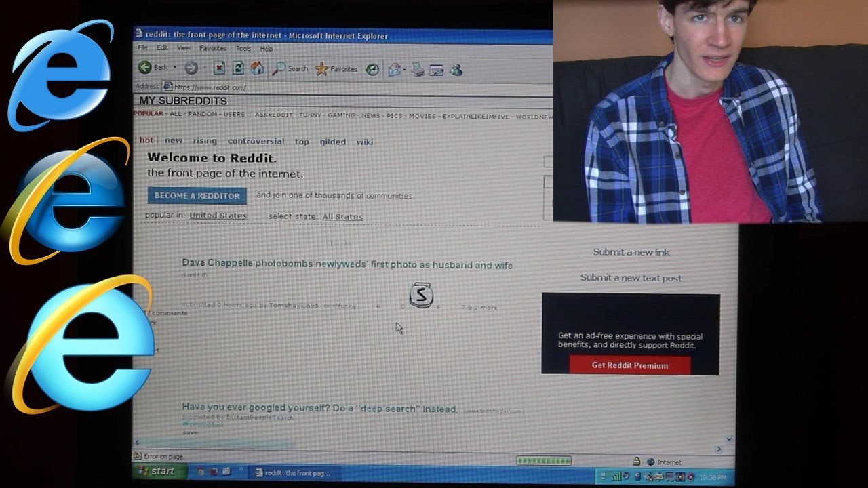Change the United States region selector
The image size is (868, 488).
[218, 216]
